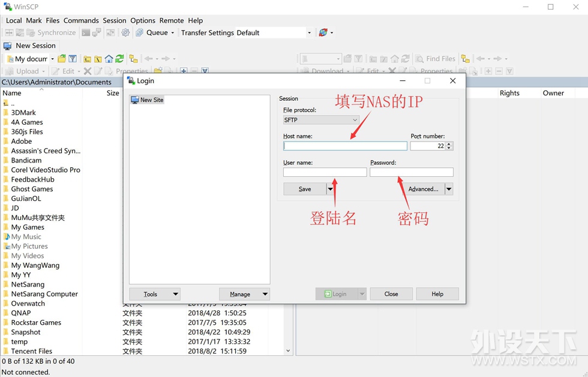Open the Remote menu

click(x=172, y=20)
